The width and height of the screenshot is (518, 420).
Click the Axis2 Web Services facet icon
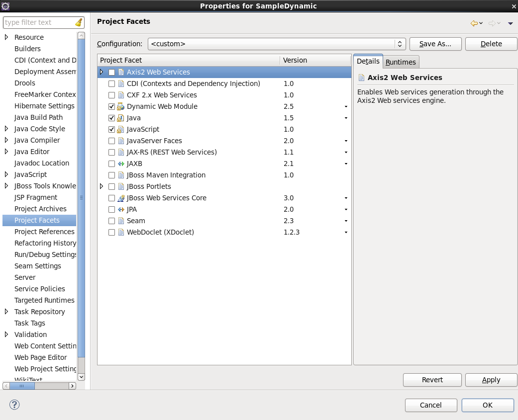pos(120,72)
